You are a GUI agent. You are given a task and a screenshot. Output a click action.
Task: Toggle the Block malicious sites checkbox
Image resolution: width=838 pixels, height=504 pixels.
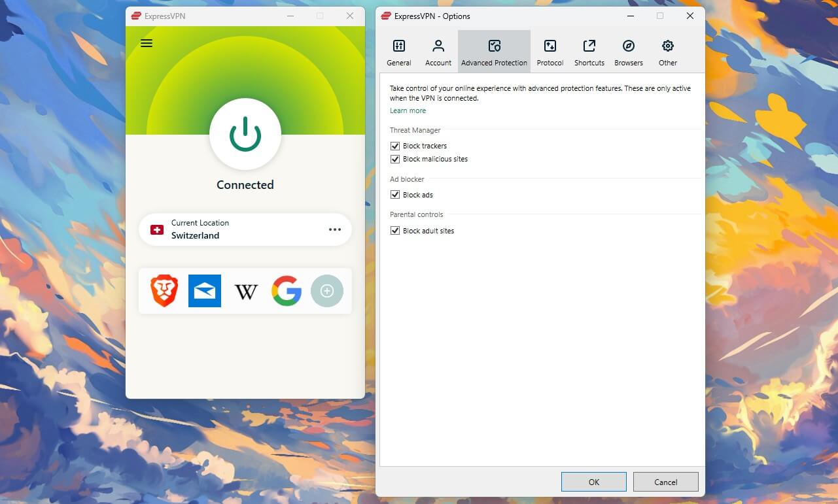point(395,159)
